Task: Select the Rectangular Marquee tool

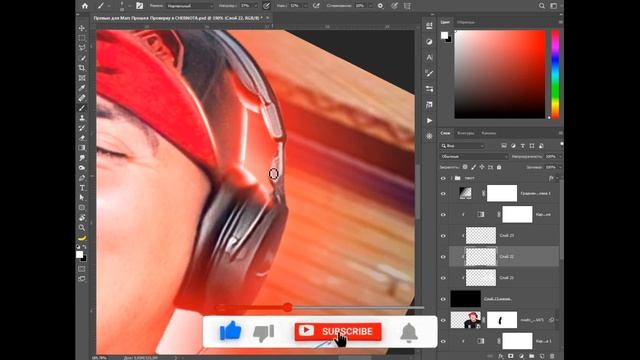Action: [82, 38]
